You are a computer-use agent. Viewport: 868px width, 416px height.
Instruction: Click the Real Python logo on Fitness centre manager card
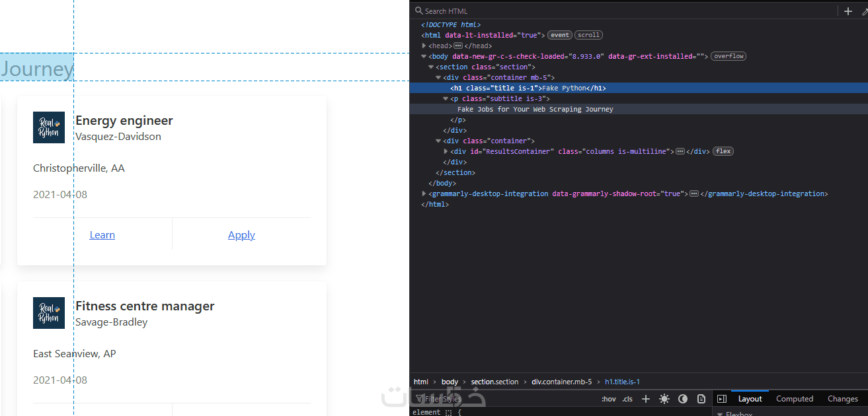[49, 313]
